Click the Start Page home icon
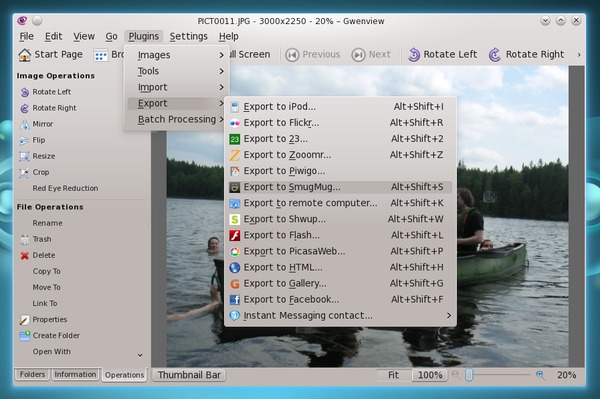The image size is (600, 399). coord(24,55)
